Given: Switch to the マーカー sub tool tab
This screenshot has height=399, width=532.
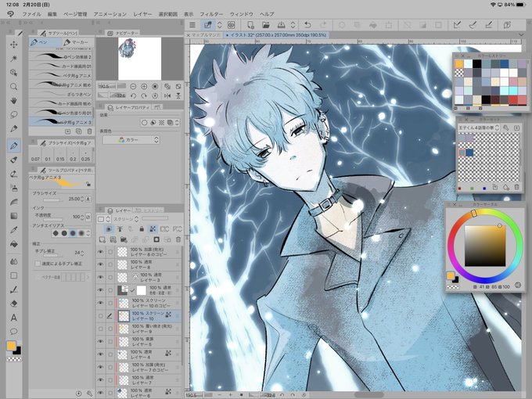Looking at the screenshot, I should [x=76, y=42].
